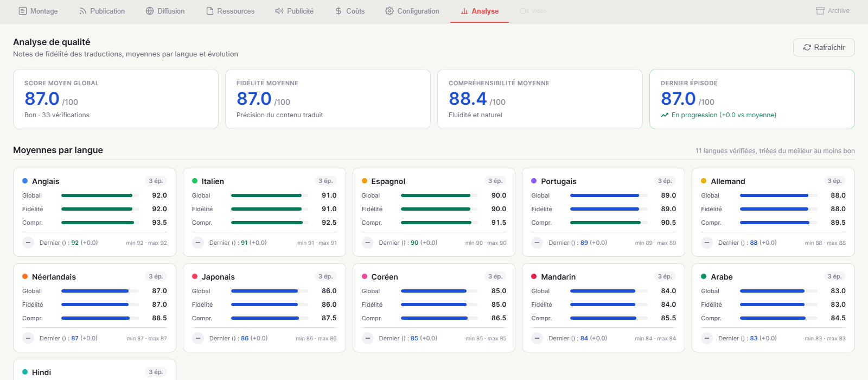Click the Analyse bar chart icon
The image size is (868, 380).
(464, 11)
